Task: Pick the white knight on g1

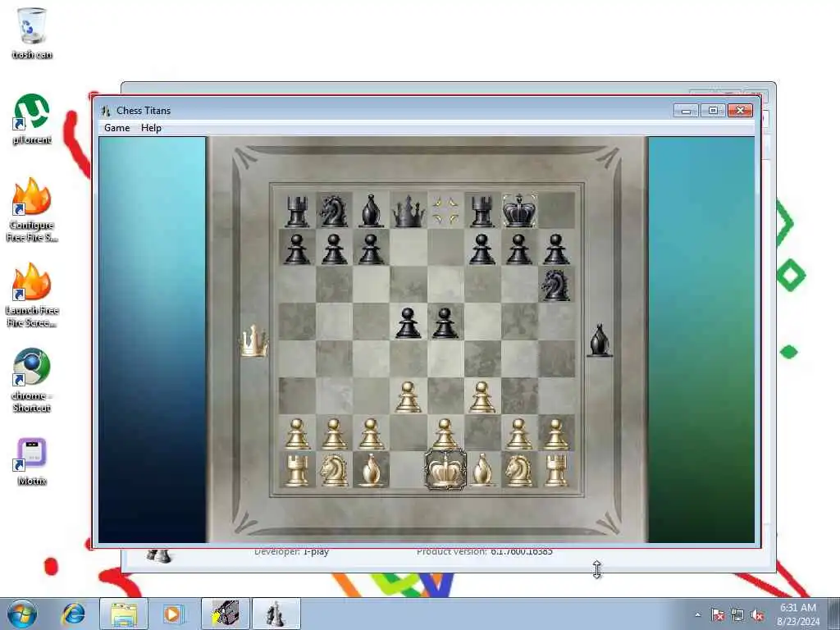Action: coord(518,470)
